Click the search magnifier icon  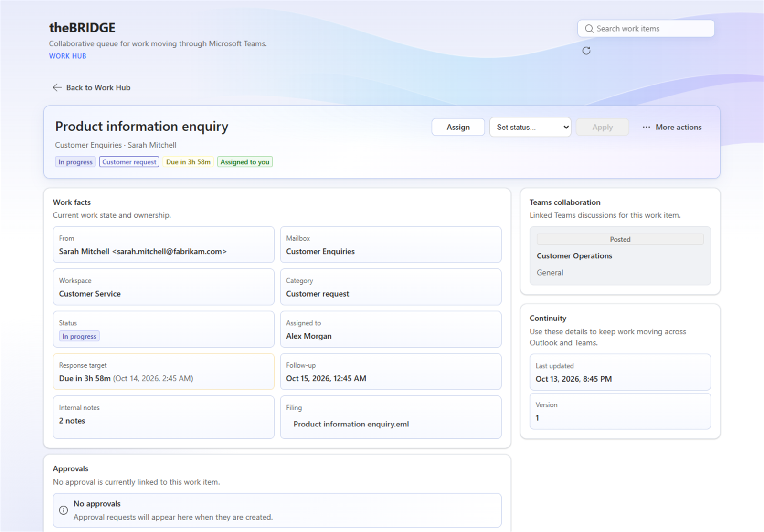coord(589,29)
